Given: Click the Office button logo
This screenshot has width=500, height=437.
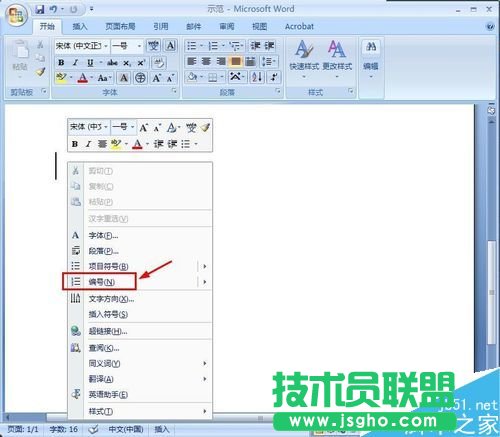Looking at the screenshot, I should click(x=16, y=15).
